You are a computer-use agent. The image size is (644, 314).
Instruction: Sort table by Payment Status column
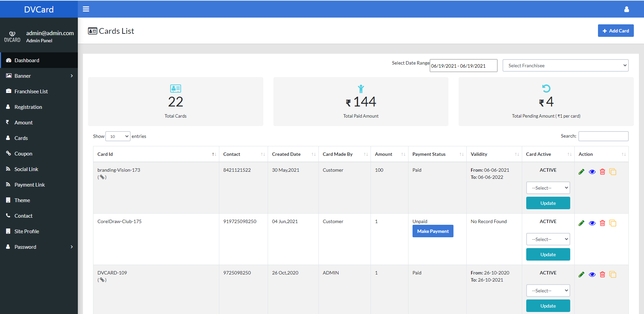[437, 154]
